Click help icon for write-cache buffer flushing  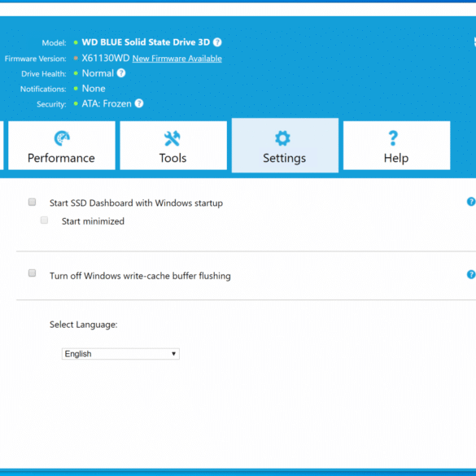471,274
